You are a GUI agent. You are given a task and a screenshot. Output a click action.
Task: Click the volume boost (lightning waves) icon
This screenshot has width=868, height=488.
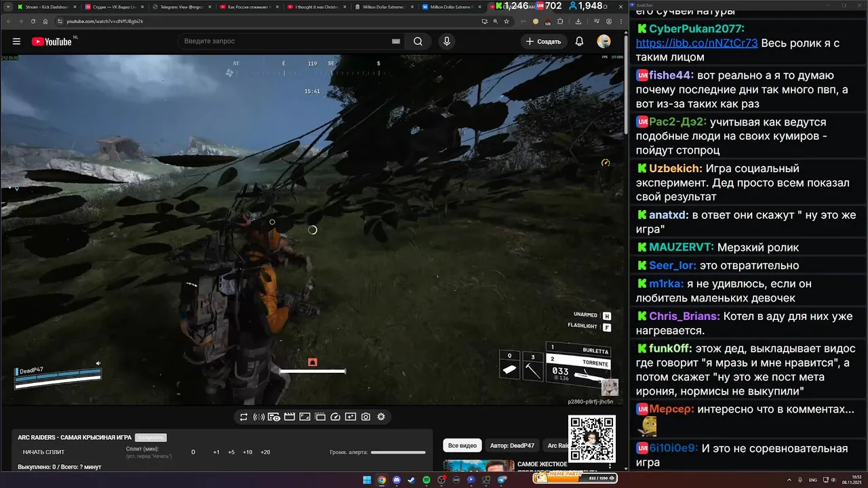pyautogui.click(x=258, y=417)
